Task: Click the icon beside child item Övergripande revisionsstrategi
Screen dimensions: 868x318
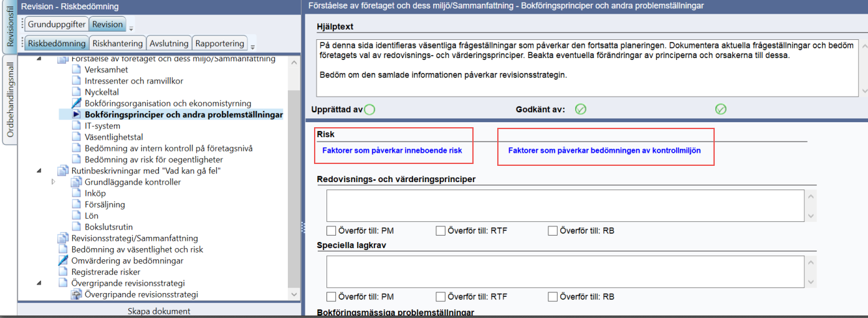Action: point(77,294)
